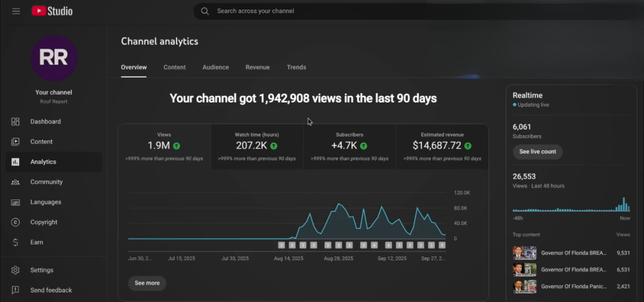
Task: Select the Watch time (hours) card
Action: click(x=256, y=146)
